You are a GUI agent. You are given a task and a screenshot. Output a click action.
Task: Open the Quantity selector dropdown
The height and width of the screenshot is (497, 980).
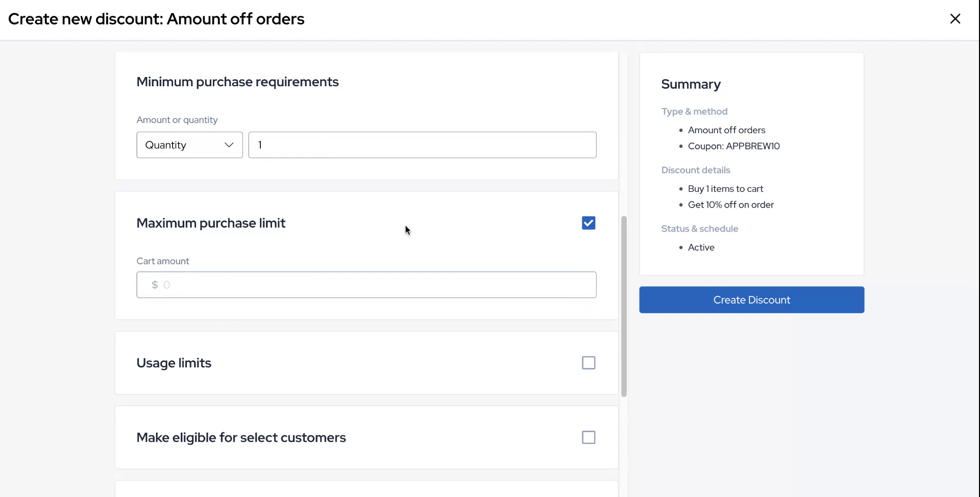pyautogui.click(x=189, y=144)
